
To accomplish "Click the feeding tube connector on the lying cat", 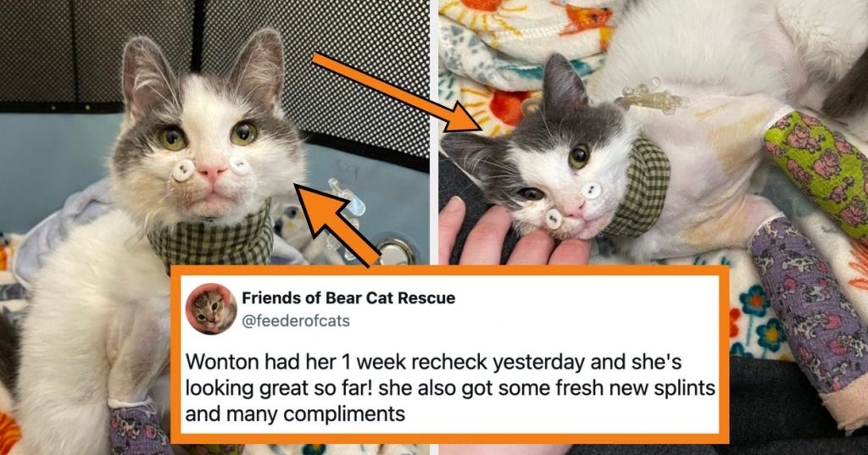I will [x=651, y=97].
